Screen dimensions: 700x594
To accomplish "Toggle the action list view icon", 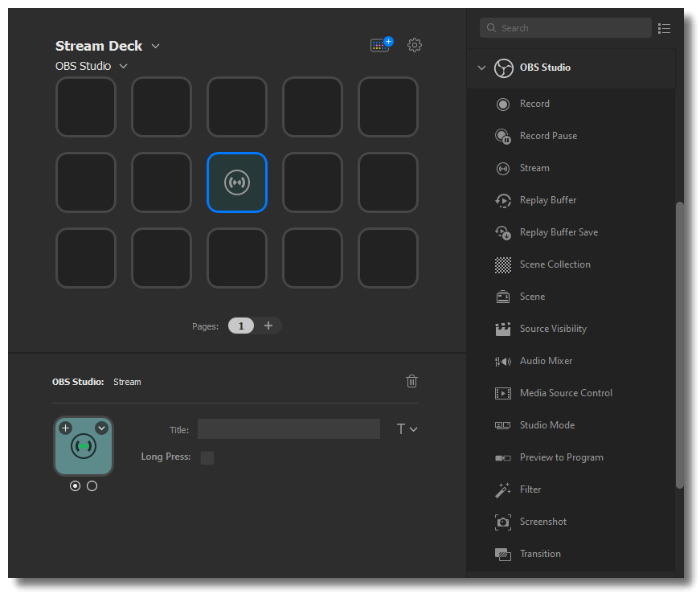I will [664, 29].
